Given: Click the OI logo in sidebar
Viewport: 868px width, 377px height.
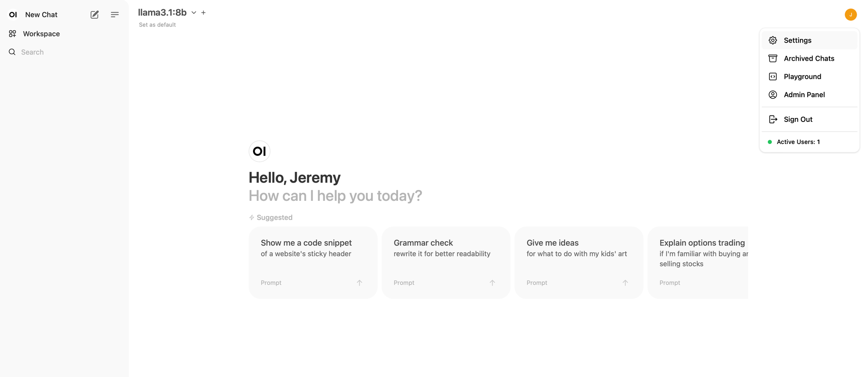Looking at the screenshot, I should pyautogui.click(x=13, y=15).
